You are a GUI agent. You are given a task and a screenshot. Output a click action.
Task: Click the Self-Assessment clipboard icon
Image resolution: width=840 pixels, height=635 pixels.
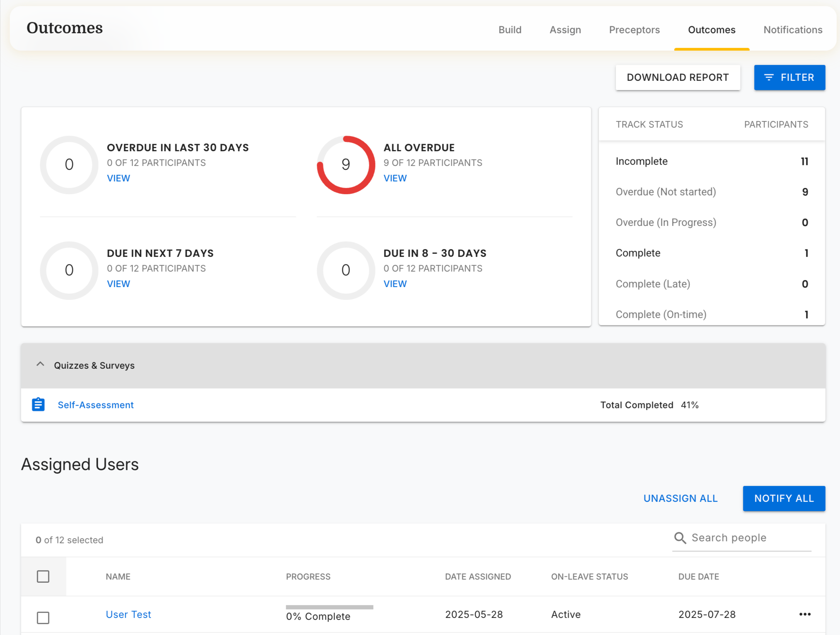(38, 404)
